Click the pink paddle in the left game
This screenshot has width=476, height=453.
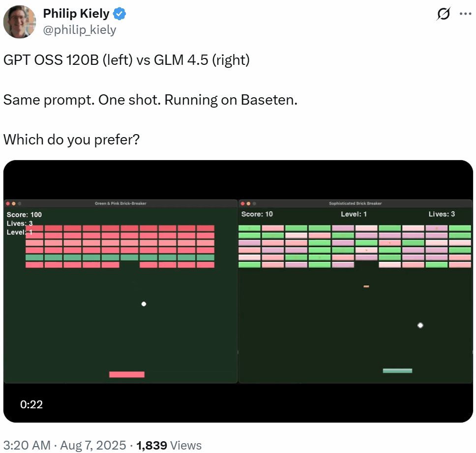click(x=127, y=374)
